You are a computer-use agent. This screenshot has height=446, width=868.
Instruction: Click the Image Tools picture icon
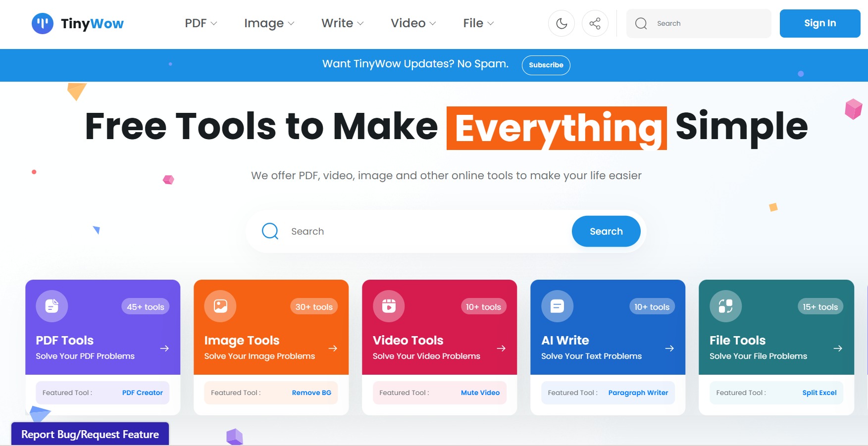[x=220, y=306]
